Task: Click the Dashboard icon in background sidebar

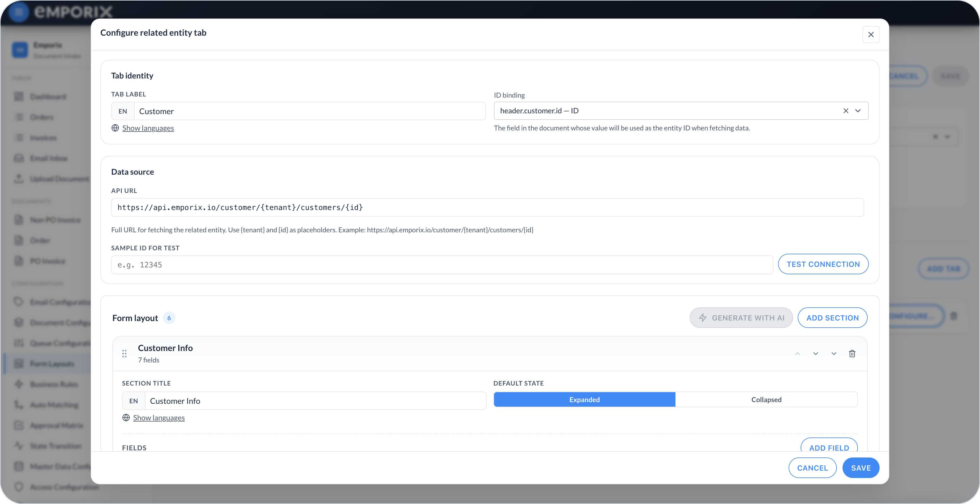Action: click(x=19, y=97)
